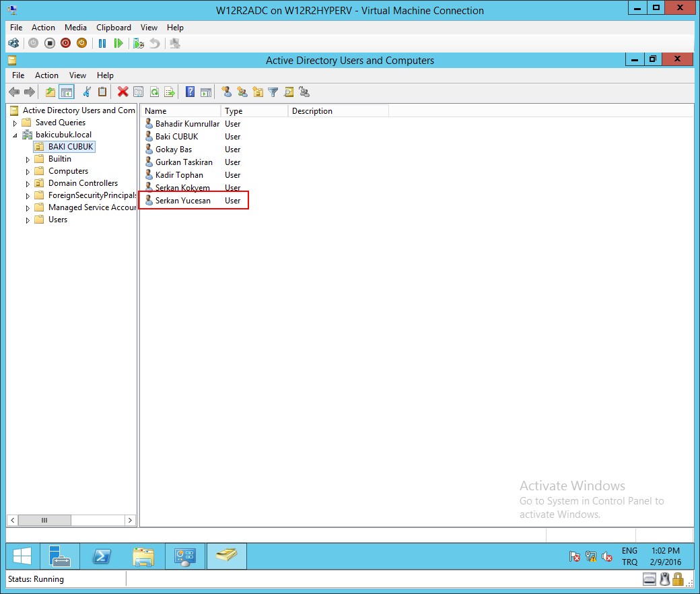Image resolution: width=700 pixels, height=594 pixels.
Task: Select the Users folder in the tree
Action: [x=58, y=220]
